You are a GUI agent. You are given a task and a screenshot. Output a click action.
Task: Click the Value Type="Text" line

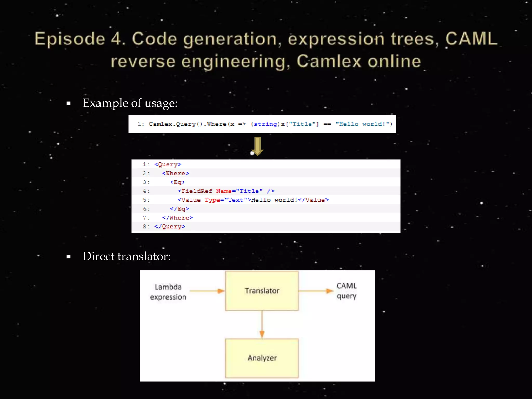point(253,200)
